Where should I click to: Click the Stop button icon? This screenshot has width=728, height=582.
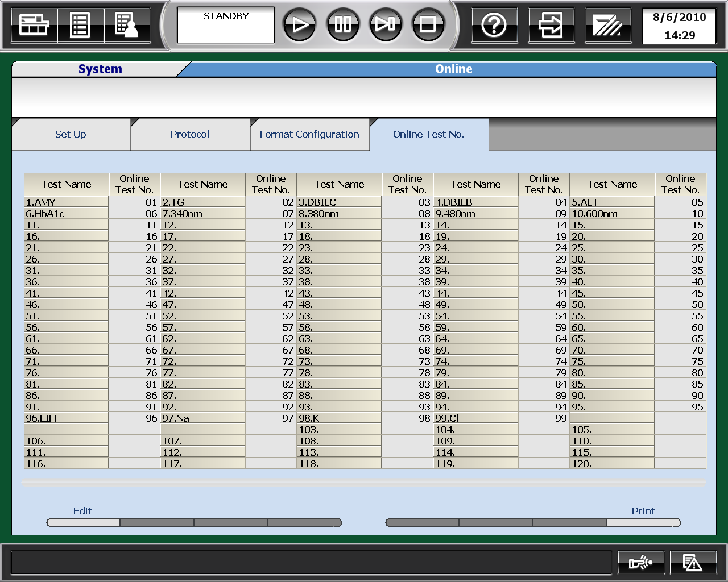coord(428,24)
